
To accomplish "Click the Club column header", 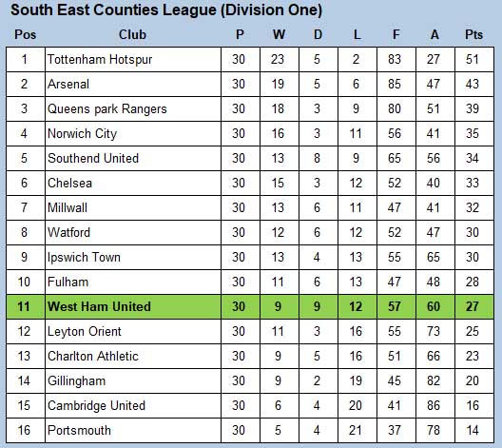I will point(132,34).
